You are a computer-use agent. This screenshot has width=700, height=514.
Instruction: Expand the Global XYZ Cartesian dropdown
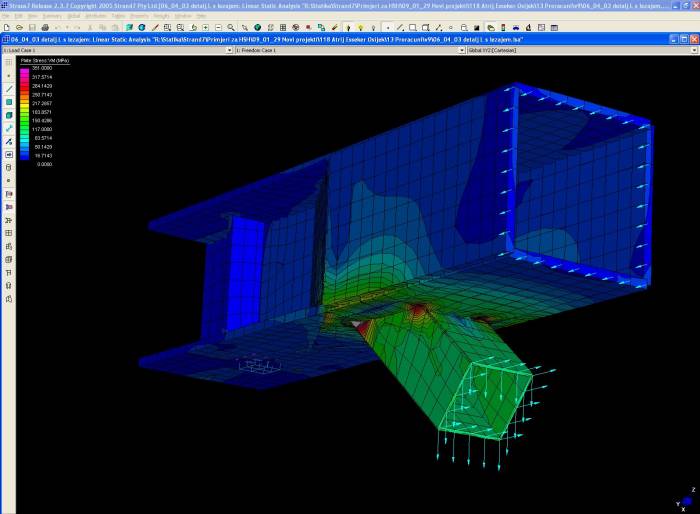click(694, 49)
